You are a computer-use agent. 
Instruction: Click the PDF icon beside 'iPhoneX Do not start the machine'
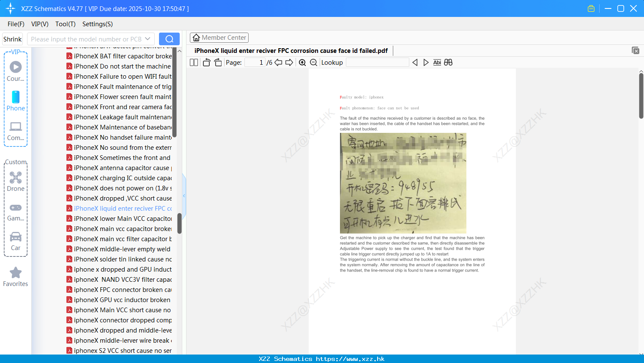point(69,66)
